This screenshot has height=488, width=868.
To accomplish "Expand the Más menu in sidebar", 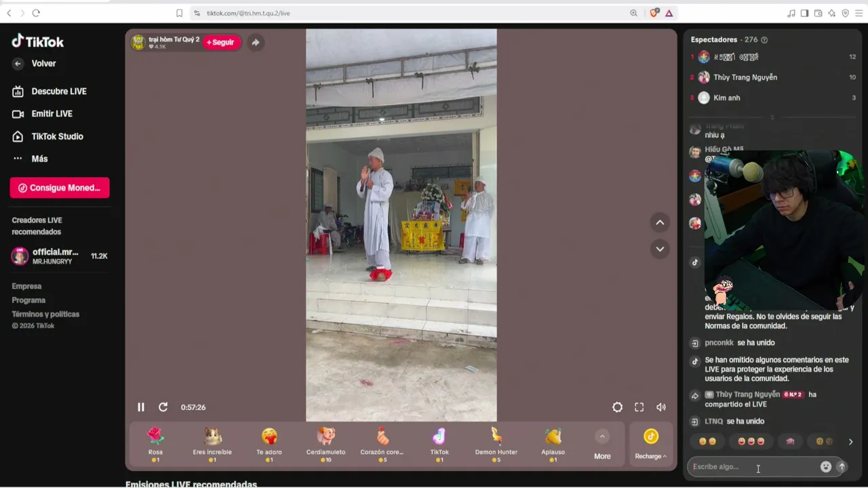I will (30, 159).
